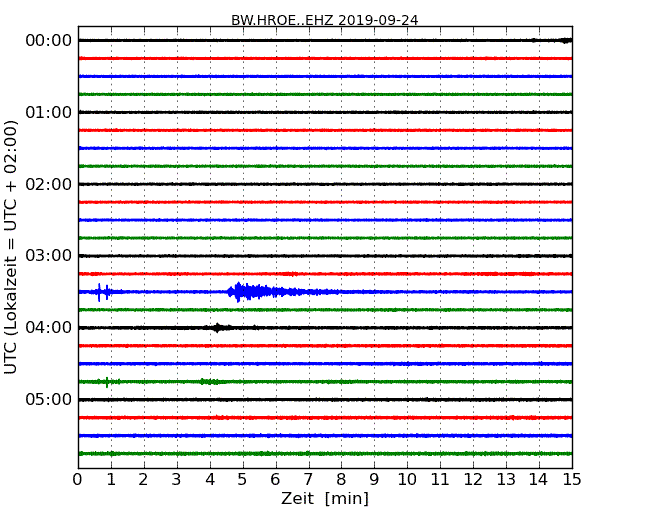The image size is (650, 520).
Task: Click the x-axis tick label 3
Action: click(x=177, y=480)
